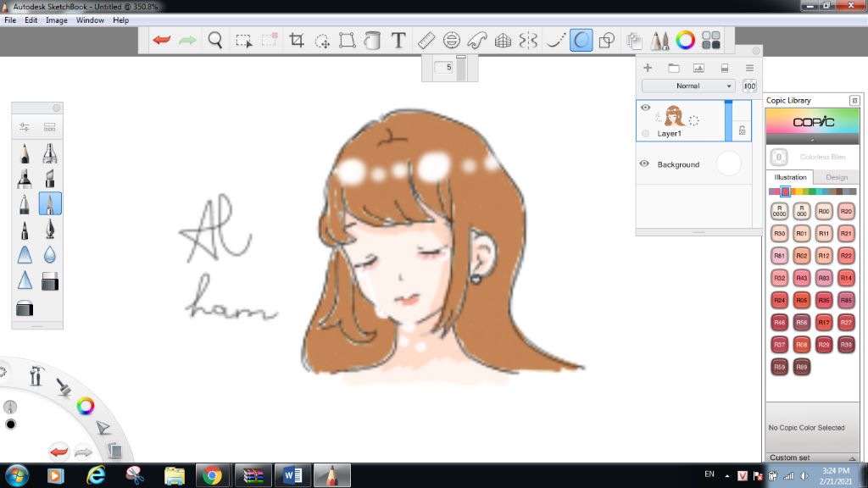Expand the Custom set section
The width and height of the screenshot is (868, 488).
click(x=812, y=457)
